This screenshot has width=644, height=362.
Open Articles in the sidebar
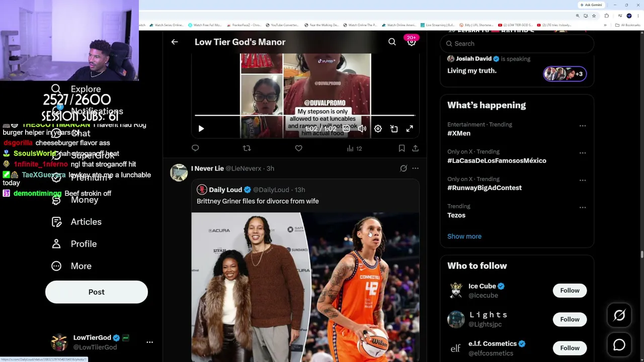77,222
